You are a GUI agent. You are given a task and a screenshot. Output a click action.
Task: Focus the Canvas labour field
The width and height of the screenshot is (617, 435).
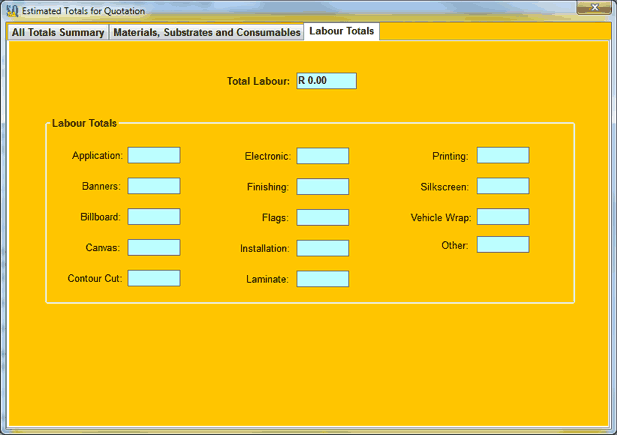(x=154, y=247)
